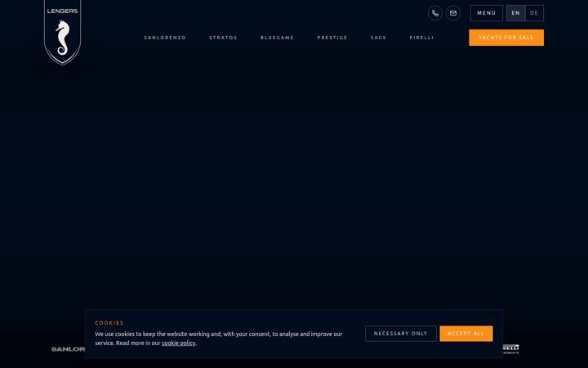Open the MENU button
Image resolution: width=588 pixels, height=368 pixels.
point(487,13)
